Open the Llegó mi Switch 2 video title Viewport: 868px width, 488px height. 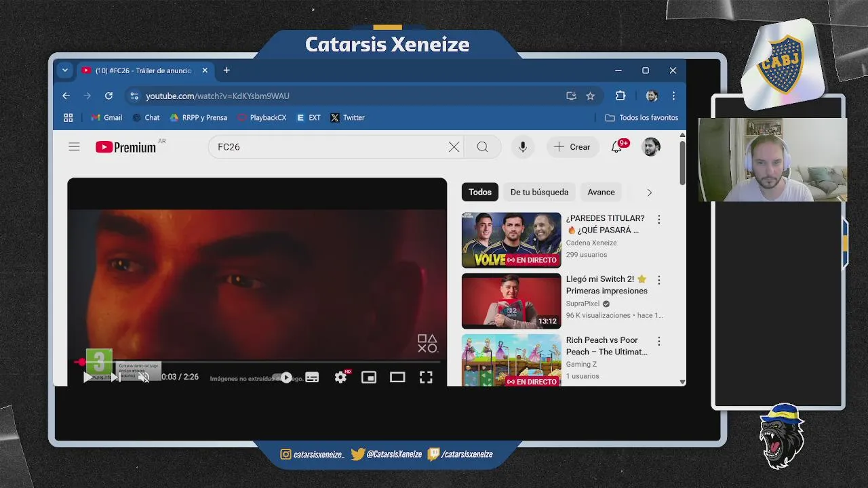point(607,285)
